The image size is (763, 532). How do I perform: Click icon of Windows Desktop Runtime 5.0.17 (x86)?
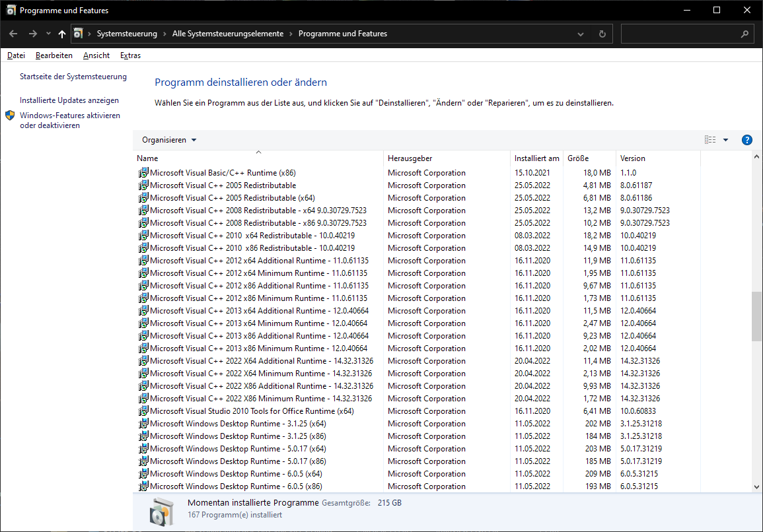point(143,461)
